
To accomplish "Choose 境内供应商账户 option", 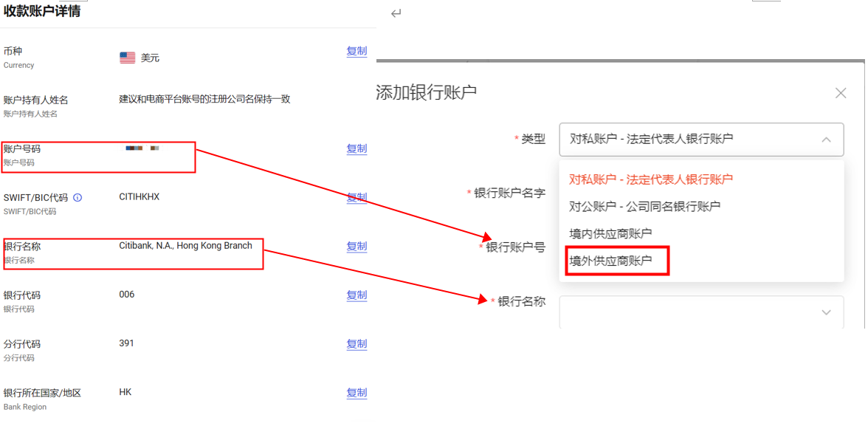I will [610, 233].
